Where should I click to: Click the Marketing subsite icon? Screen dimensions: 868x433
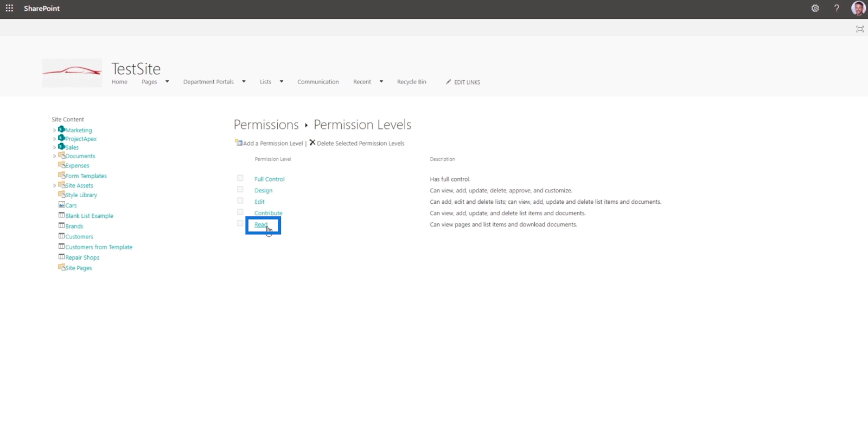point(61,129)
